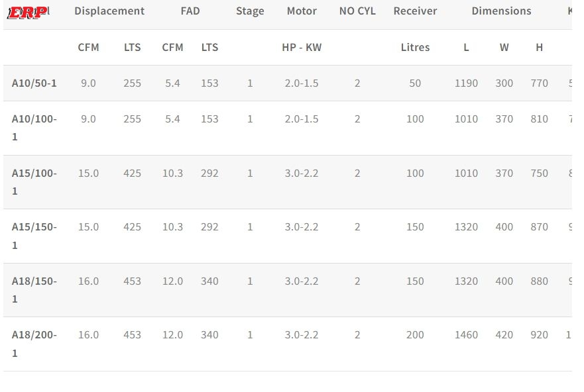
Task: Click the Displacement column header
Action: coord(109,11)
